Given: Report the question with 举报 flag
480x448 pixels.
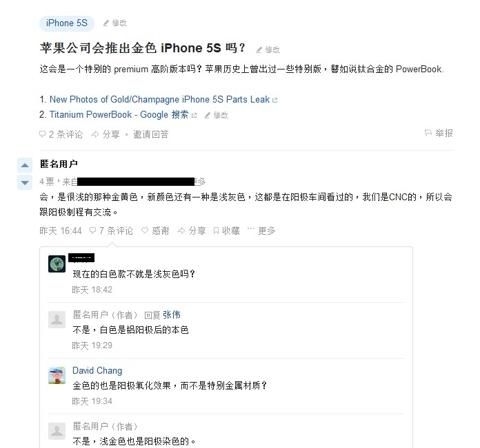Looking at the screenshot, I should tap(439, 133).
